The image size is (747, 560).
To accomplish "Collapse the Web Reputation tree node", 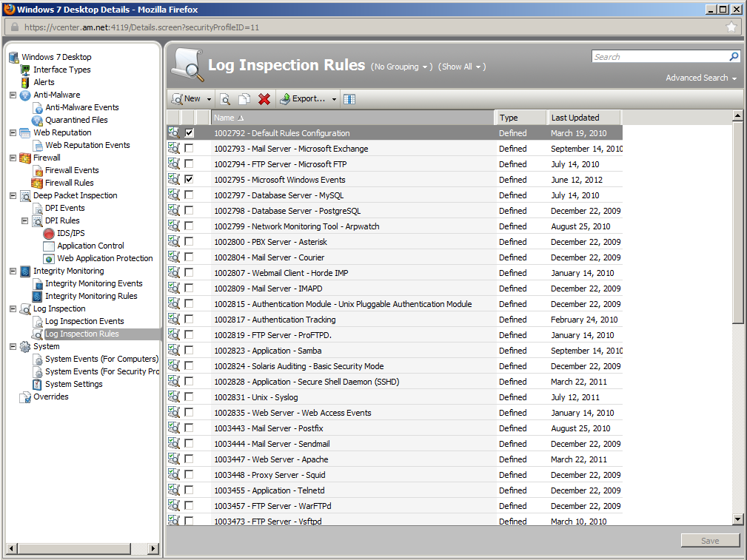I will (13, 132).
